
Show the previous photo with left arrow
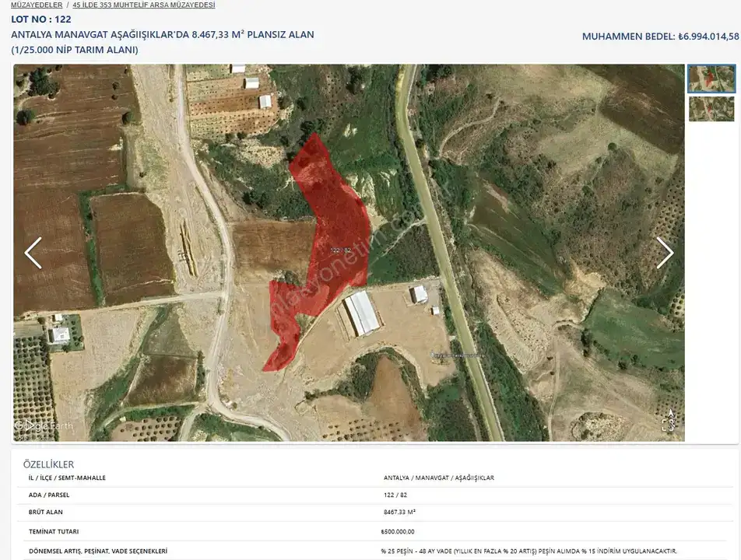[x=33, y=254]
